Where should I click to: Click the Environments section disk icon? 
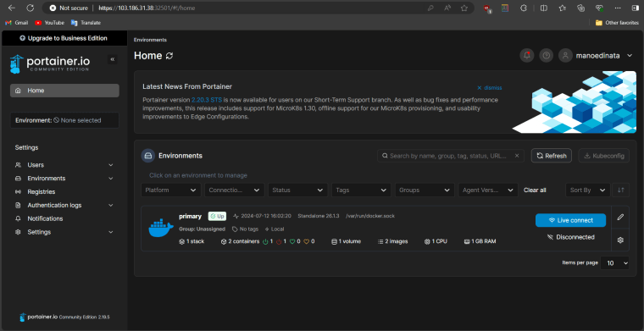pos(147,156)
